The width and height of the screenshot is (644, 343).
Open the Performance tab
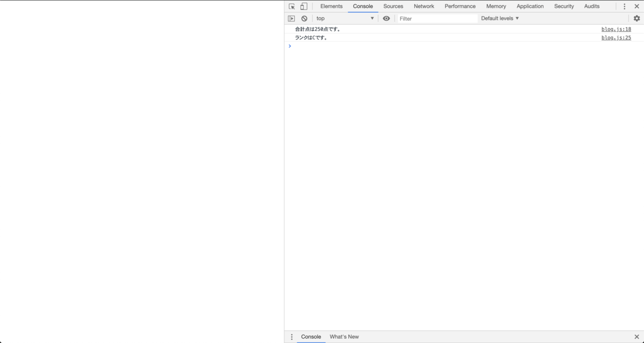pyautogui.click(x=460, y=6)
